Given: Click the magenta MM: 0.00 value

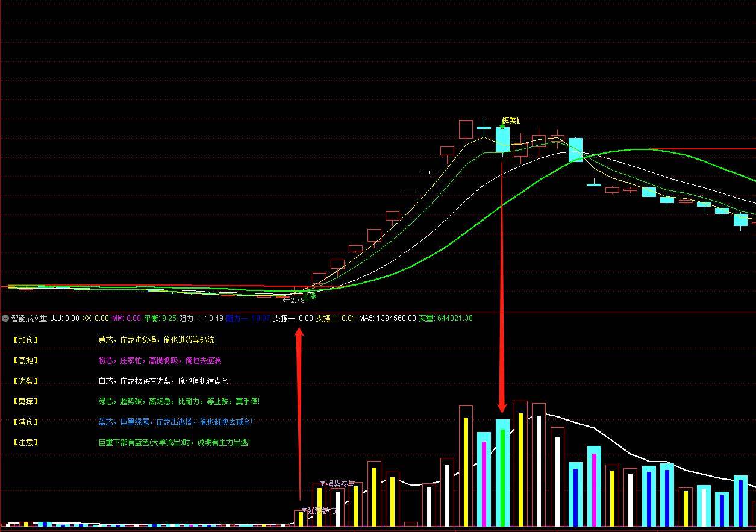Looking at the screenshot, I should 127,318.
